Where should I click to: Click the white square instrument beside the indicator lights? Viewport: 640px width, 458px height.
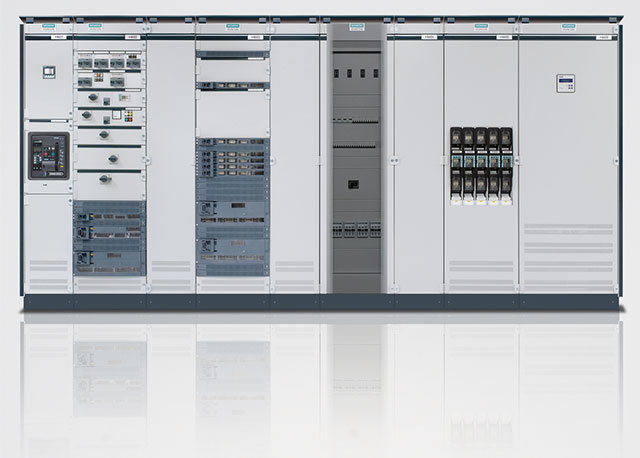point(117,115)
